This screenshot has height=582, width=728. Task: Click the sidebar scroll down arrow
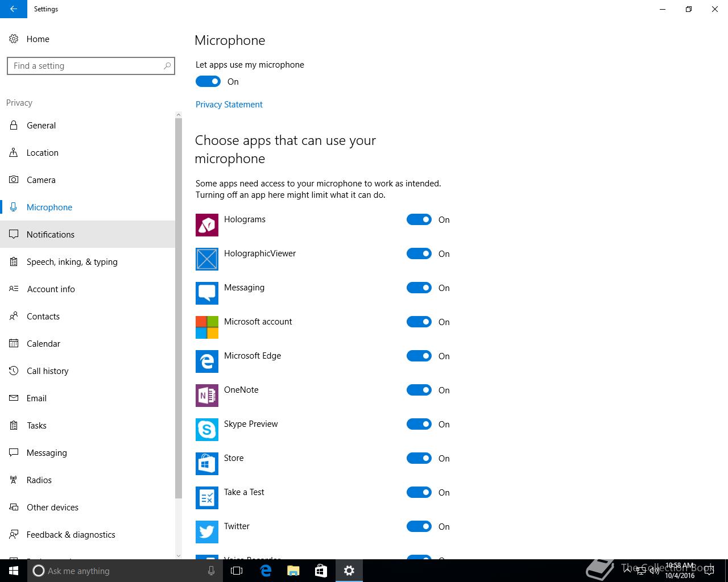pos(179,555)
